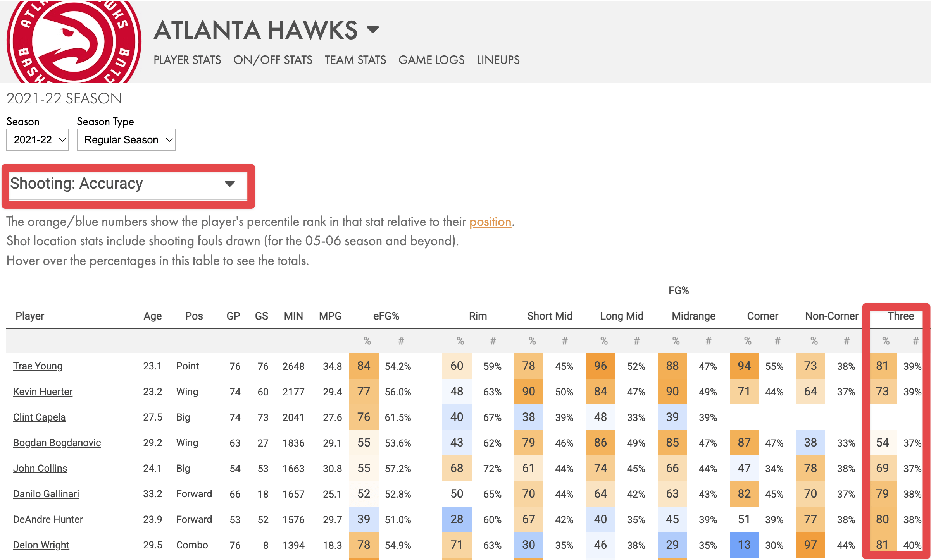
Task: Open Bogdan Bogdanovic's profile link
Action: (x=57, y=443)
